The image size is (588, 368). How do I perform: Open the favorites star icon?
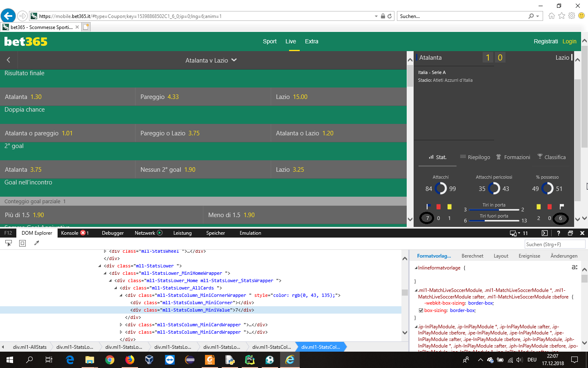[561, 16]
